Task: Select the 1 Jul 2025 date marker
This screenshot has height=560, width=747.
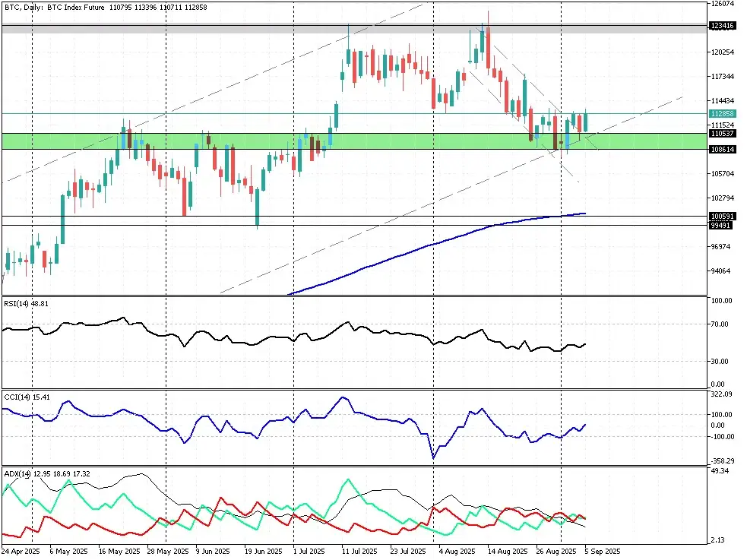Action: (x=309, y=551)
